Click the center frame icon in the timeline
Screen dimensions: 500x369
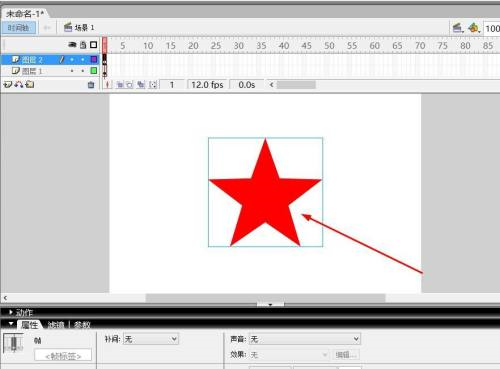point(107,85)
